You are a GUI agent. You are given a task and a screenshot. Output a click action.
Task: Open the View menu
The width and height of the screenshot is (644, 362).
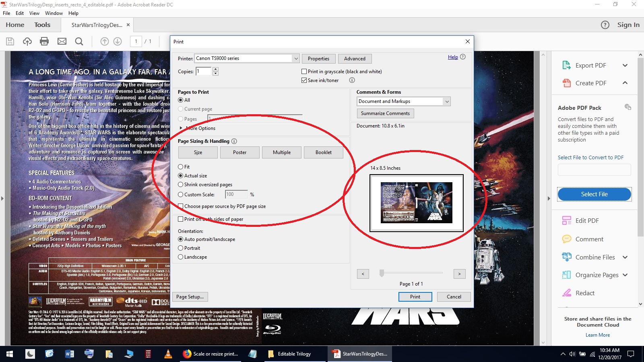click(35, 13)
